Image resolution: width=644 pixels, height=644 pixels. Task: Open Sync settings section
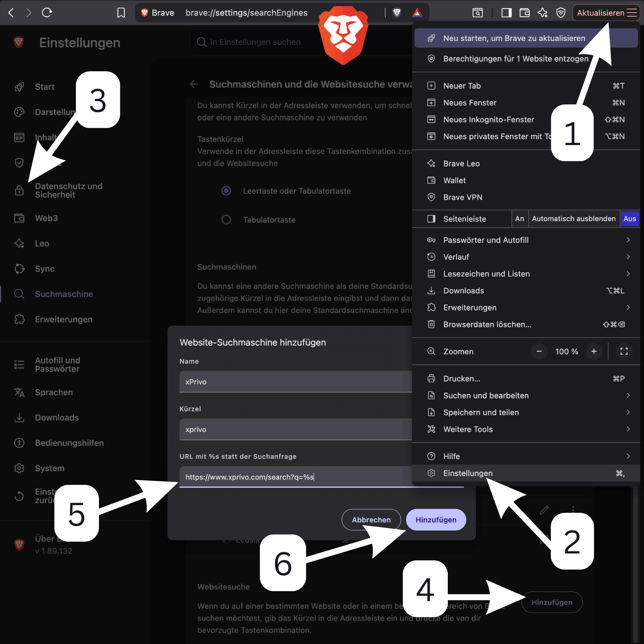click(44, 269)
